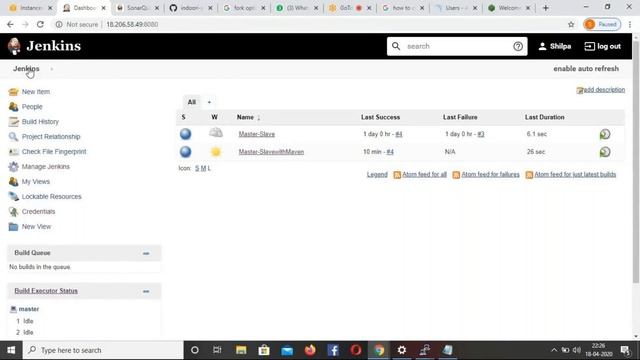Click the New Item icon
Image resolution: width=640 pixels, height=360 pixels.
pos(13,92)
